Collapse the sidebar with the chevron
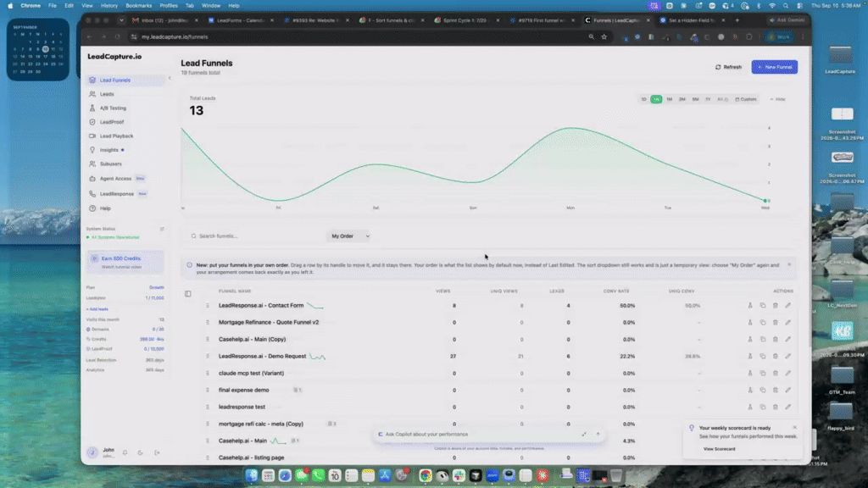868x488 pixels. 170,78
